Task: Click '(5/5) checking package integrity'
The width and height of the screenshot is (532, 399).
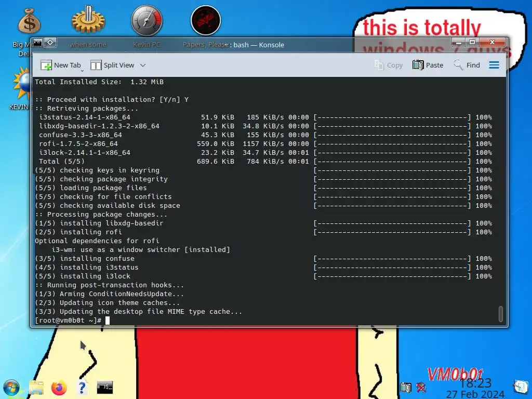Action: point(101,179)
